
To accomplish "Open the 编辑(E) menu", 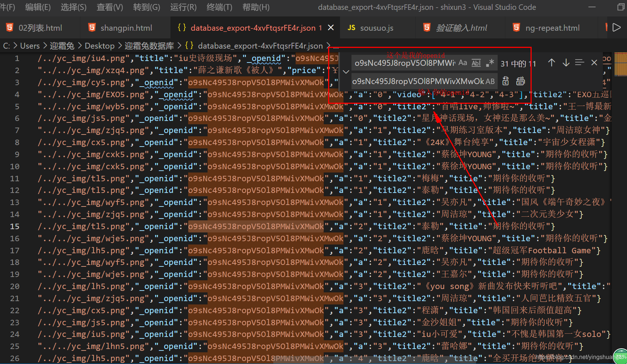I will 38,7.
